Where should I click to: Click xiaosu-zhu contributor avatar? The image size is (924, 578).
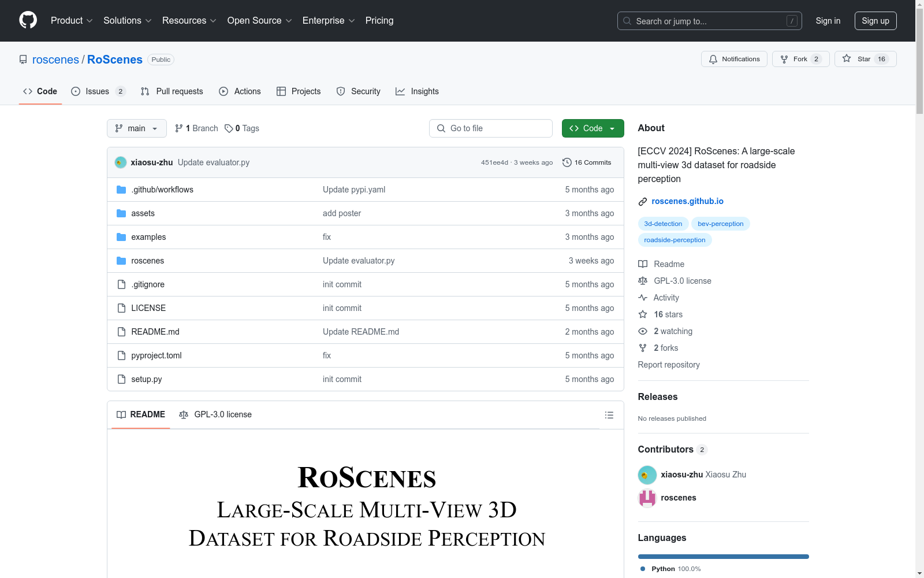[647, 475]
